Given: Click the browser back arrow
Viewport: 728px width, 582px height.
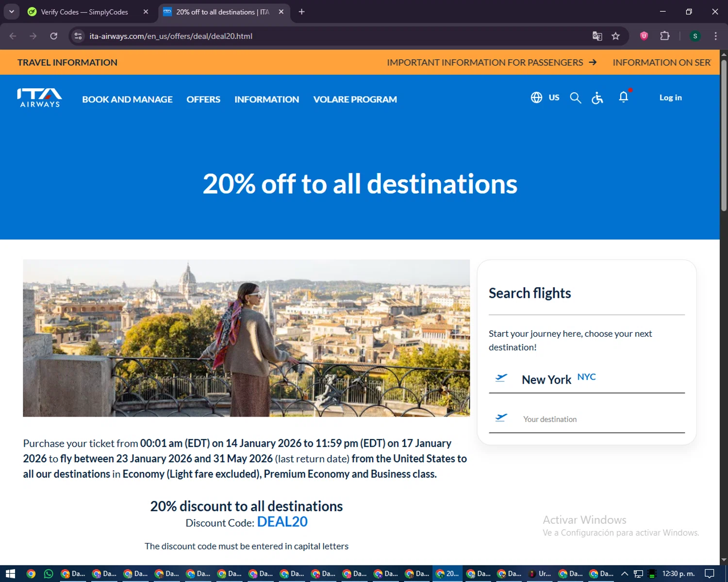Looking at the screenshot, I should [x=13, y=36].
